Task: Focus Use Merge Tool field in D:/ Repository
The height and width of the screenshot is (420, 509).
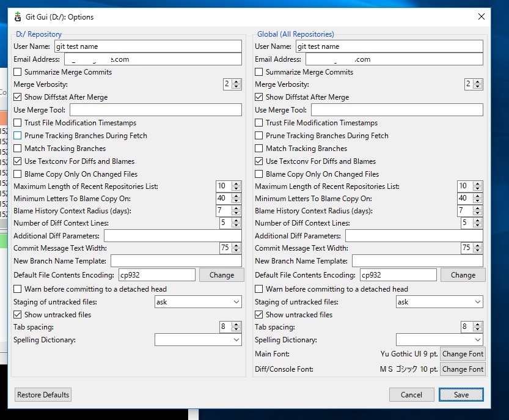Action: 156,110
